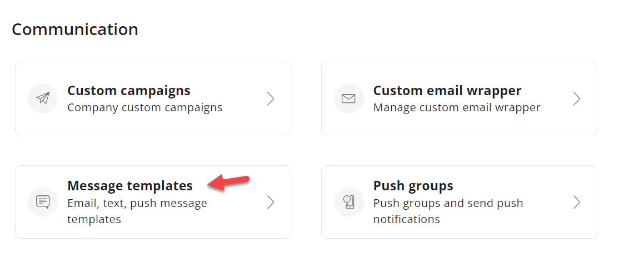
Task: Click the 'Company custom campaigns' description text
Action: (x=145, y=108)
